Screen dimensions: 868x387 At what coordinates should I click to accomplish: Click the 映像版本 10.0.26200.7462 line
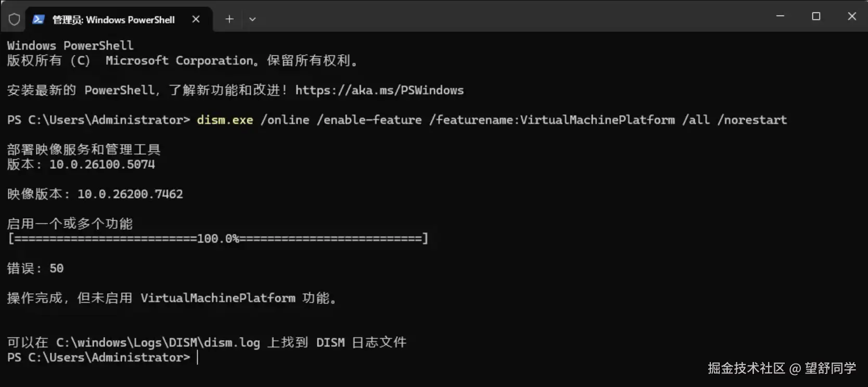[95, 194]
